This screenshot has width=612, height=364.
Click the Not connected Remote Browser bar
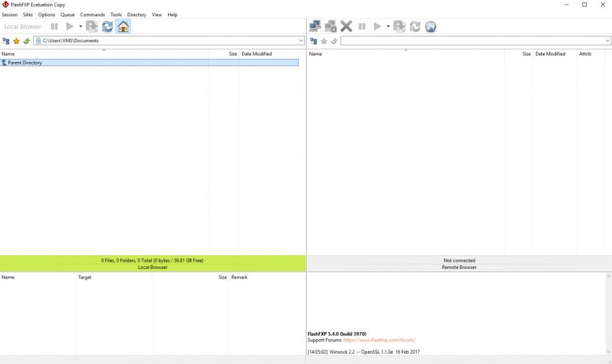click(x=459, y=264)
